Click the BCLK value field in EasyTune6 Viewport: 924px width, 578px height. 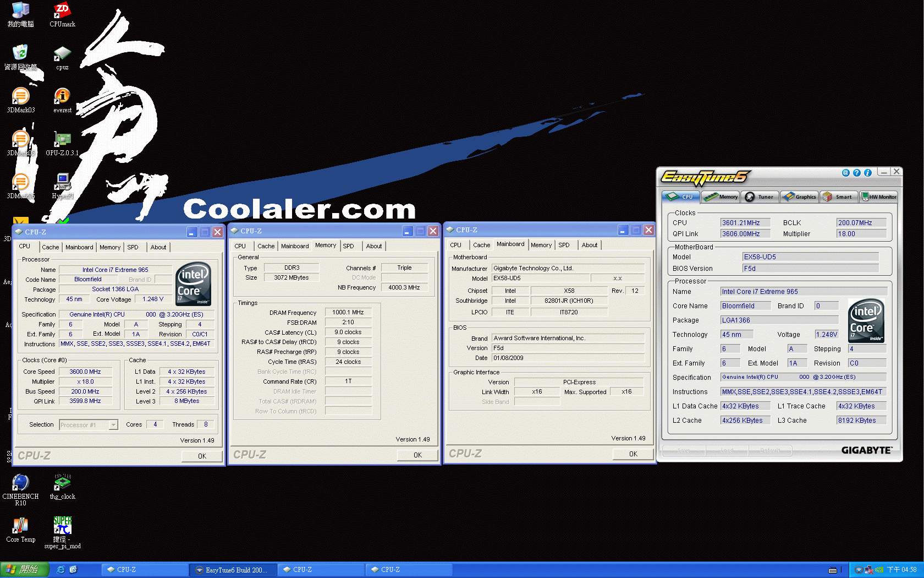(861, 223)
